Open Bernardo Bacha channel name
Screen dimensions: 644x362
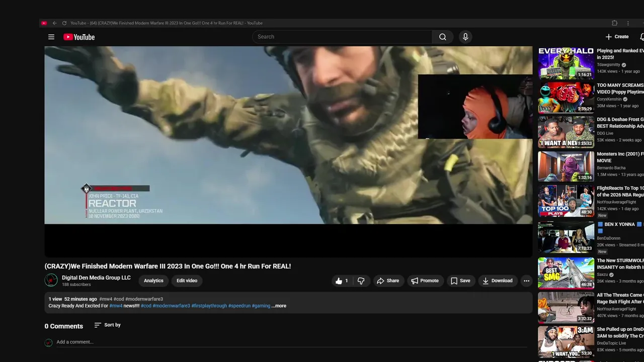coord(611,168)
